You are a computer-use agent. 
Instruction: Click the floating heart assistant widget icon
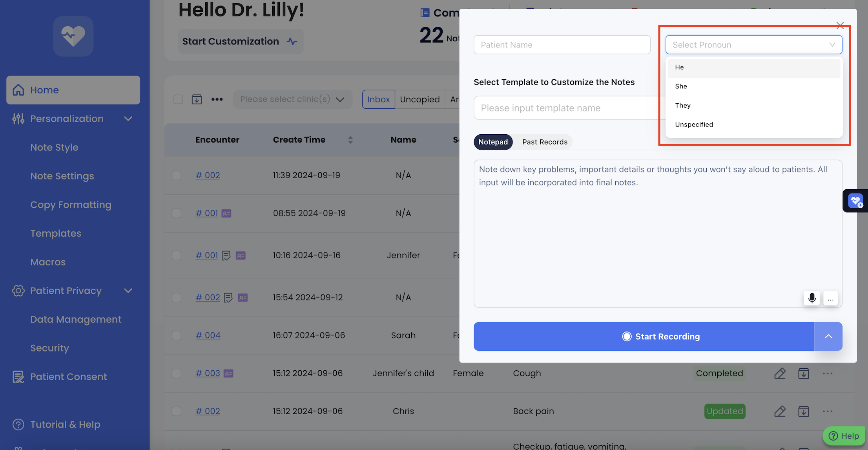(855, 201)
